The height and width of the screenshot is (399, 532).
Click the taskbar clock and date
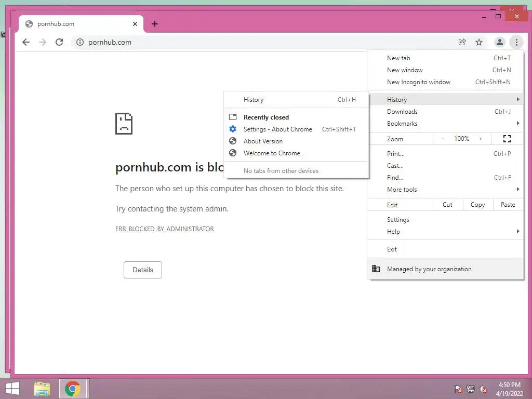tap(509, 389)
